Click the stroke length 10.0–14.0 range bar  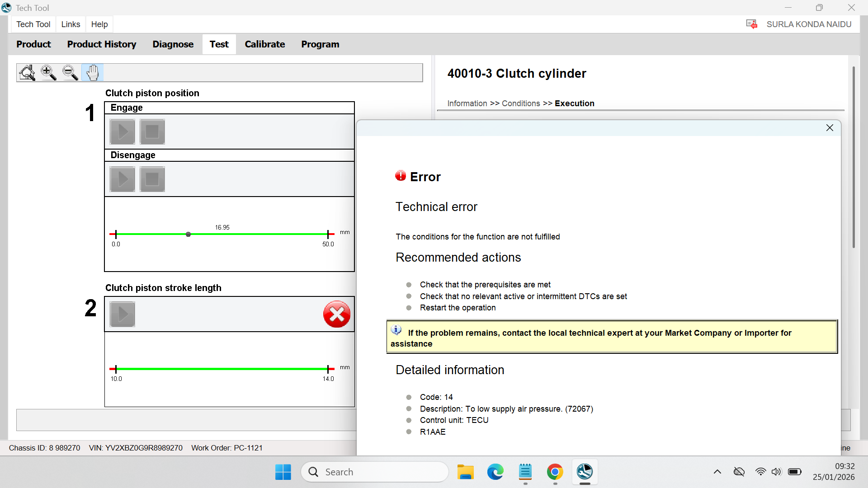pyautogui.click(x=222, y=369)
